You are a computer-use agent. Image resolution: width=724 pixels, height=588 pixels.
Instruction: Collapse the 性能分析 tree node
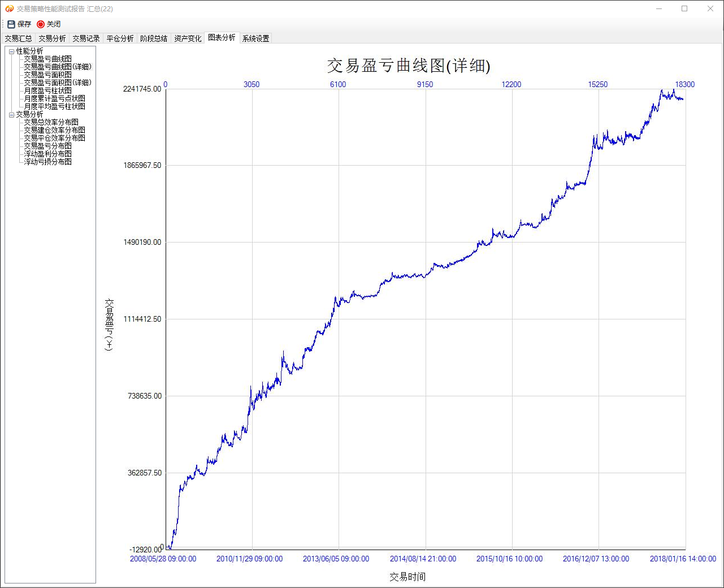point(11,51)
